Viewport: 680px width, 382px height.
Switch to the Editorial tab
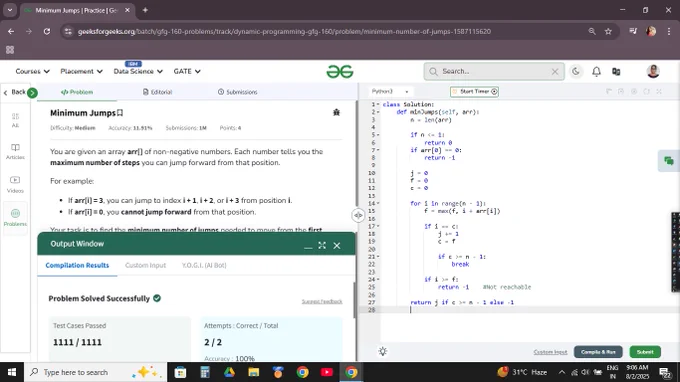point(157,92)
